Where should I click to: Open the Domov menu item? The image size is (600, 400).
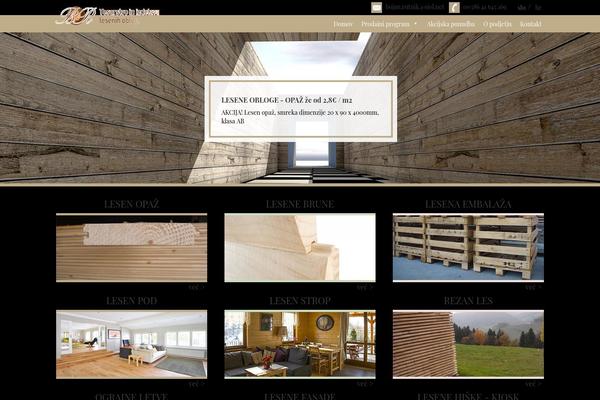[342, 24]
